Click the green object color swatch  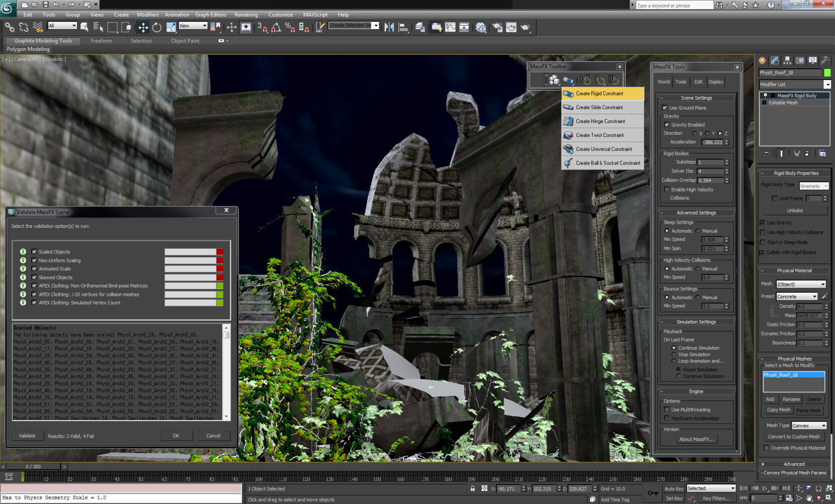coord(827,73)
